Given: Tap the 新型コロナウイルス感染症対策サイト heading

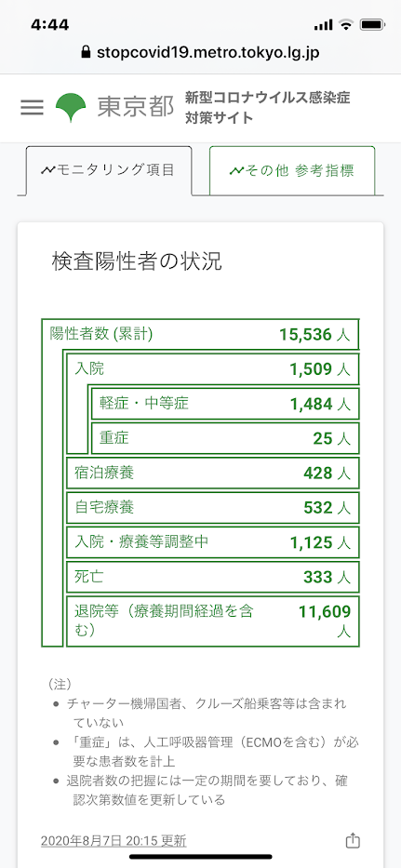Looking at the screenshot, I should pos(268,108).
